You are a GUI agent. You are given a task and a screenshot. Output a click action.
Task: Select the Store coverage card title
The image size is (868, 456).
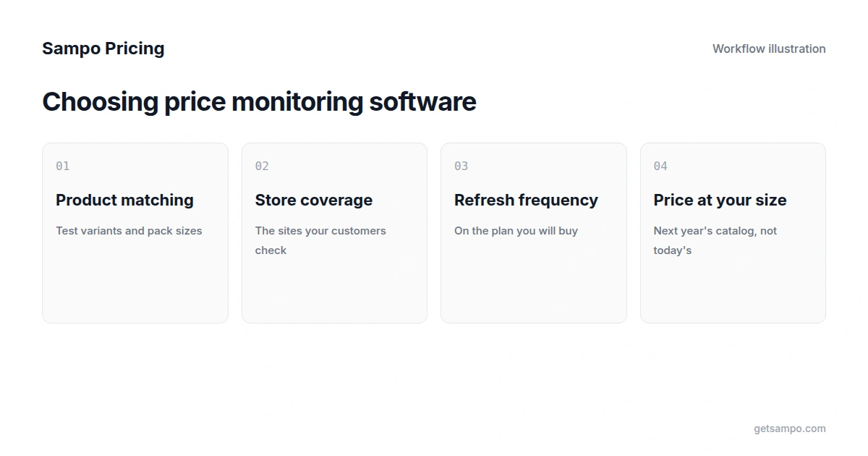pos(314,200)
